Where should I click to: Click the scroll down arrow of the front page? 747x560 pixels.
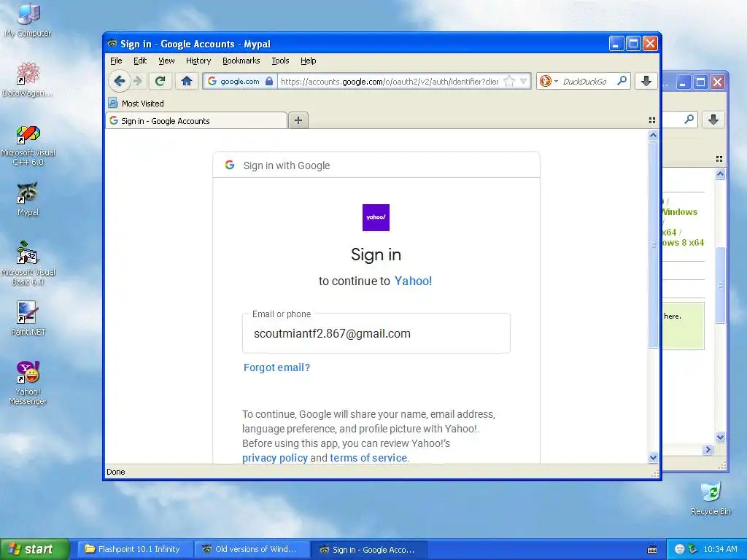coord(653,458)
